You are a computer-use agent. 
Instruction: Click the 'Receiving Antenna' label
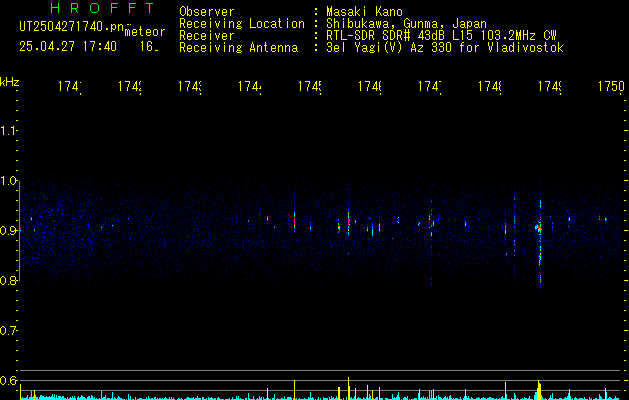coord(239,48)
